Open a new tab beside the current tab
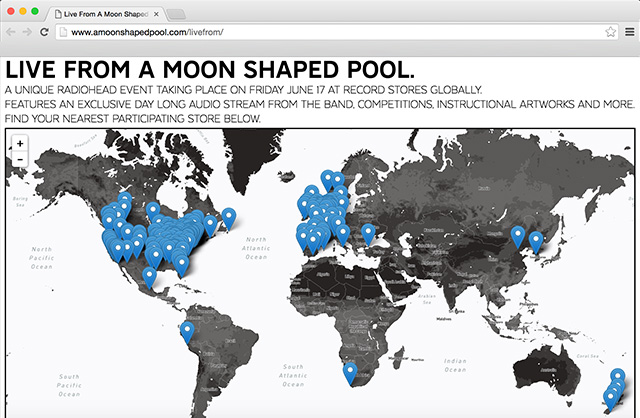This screenshot has height=418, width=640. click(176, 13)
